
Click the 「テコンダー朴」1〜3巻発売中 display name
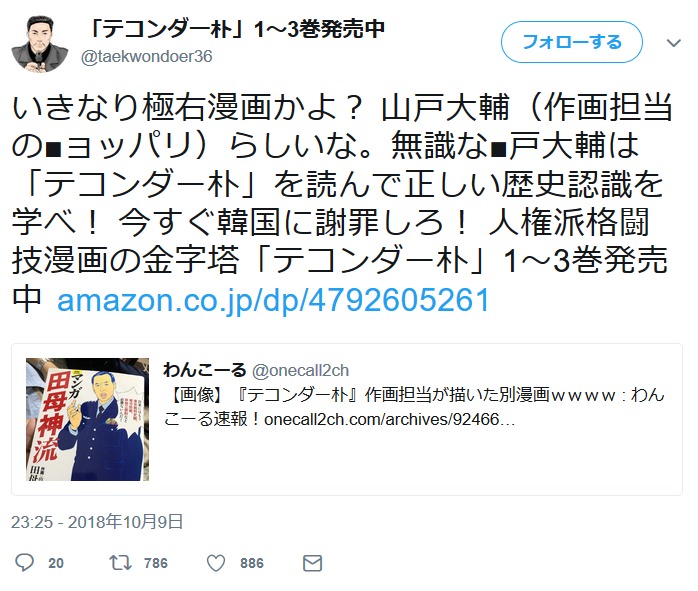(235, 30)
